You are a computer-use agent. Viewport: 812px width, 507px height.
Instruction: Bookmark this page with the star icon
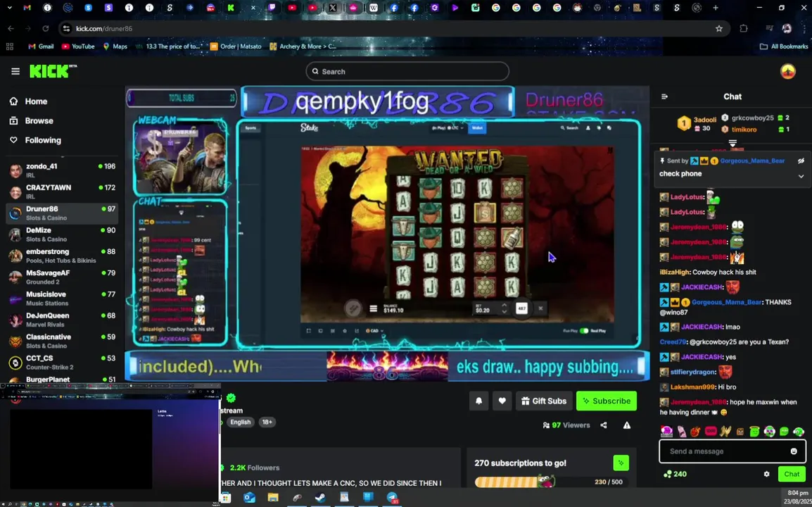pos(719,28)
